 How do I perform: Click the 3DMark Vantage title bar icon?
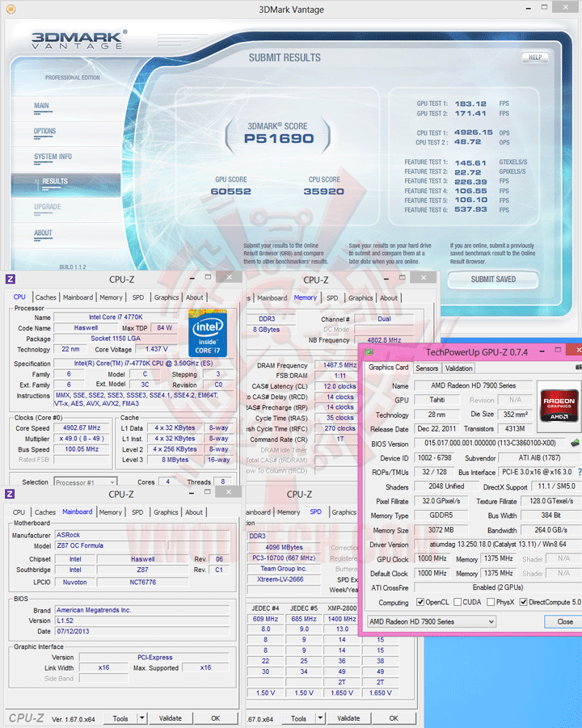coord(11,9)
